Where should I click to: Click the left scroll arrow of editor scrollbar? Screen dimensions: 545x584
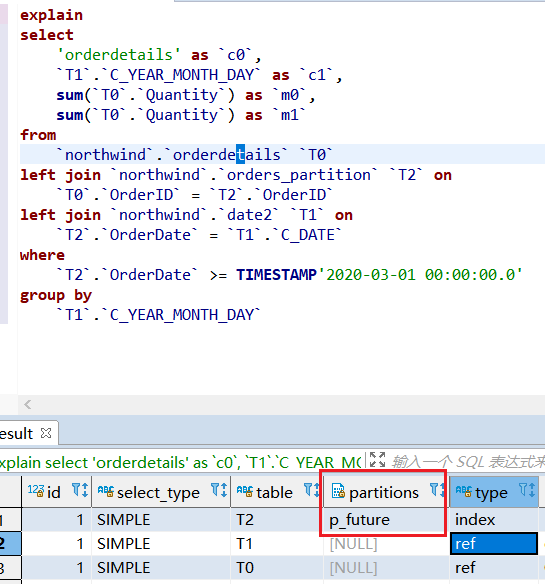[28, 404]
